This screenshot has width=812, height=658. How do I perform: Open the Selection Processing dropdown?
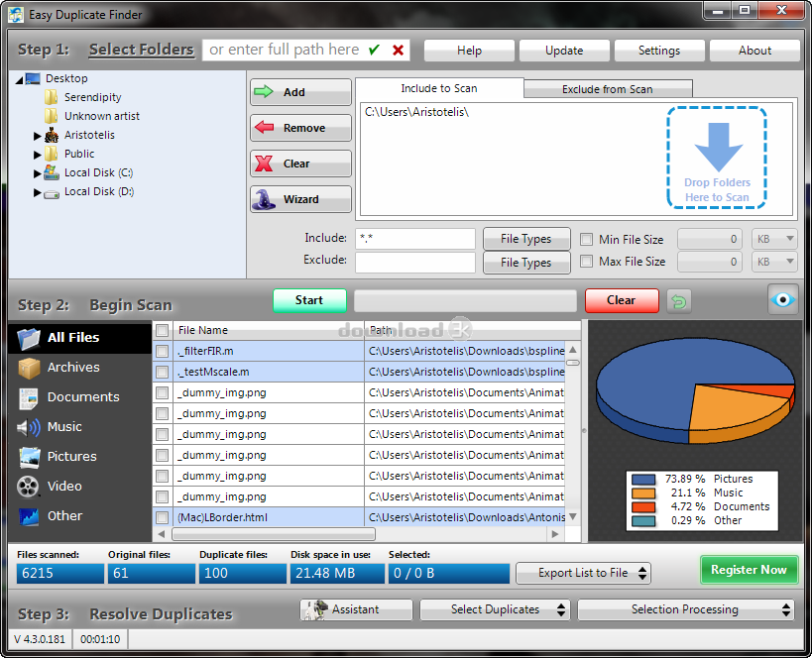click(x=686, y=609)
